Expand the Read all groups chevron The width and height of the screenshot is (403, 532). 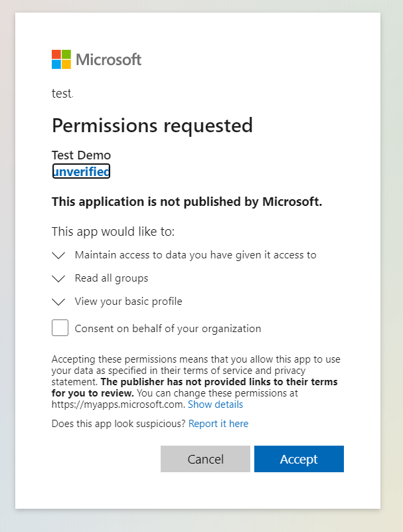58,278
